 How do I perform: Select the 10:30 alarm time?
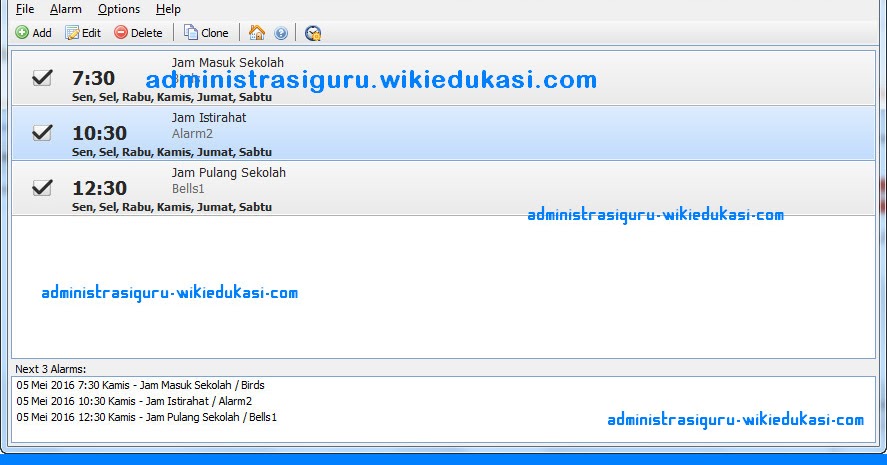(100, 133)
